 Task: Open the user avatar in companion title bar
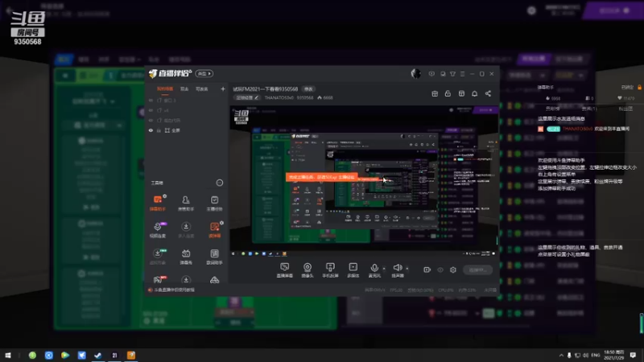click(x=415, y=73)
